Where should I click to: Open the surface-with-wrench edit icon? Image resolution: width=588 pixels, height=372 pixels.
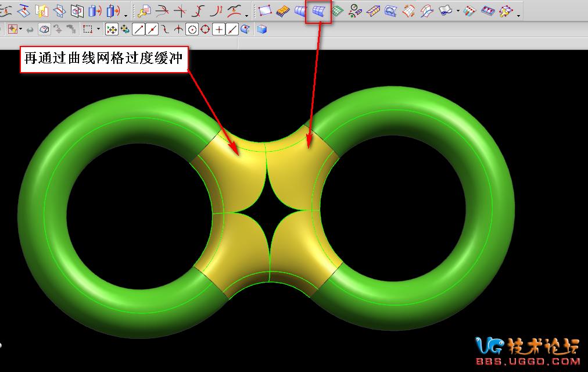[506, 11]
